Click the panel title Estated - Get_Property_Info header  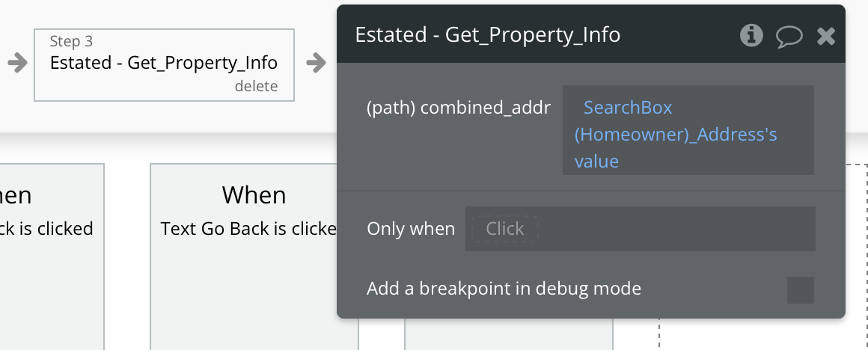pos(488,35)
